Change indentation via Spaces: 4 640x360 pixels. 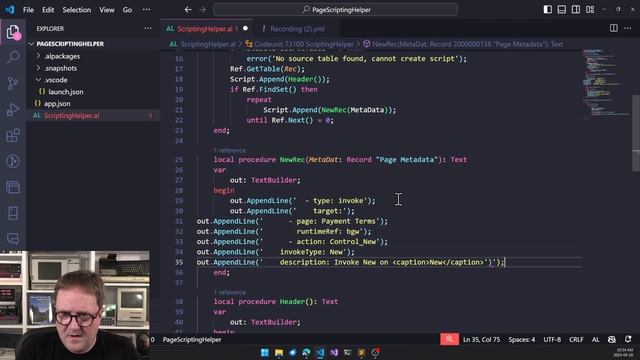click(x=522, y=339)
